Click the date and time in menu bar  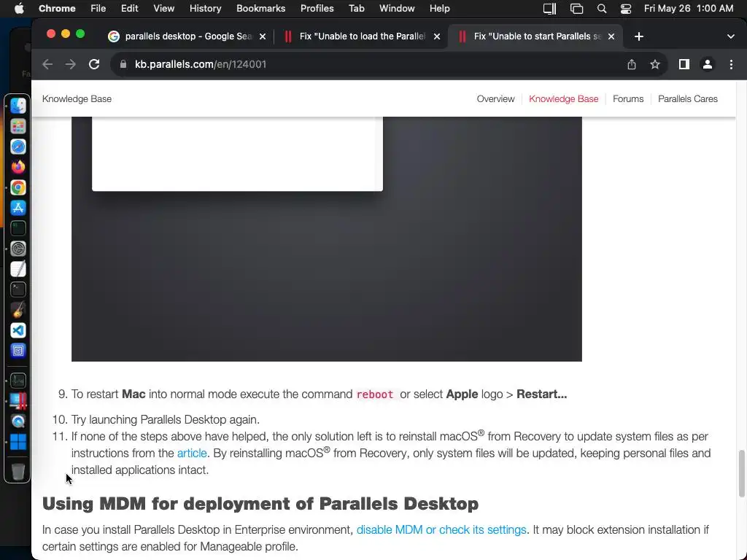pyautogui.click(x=689, y=9)
